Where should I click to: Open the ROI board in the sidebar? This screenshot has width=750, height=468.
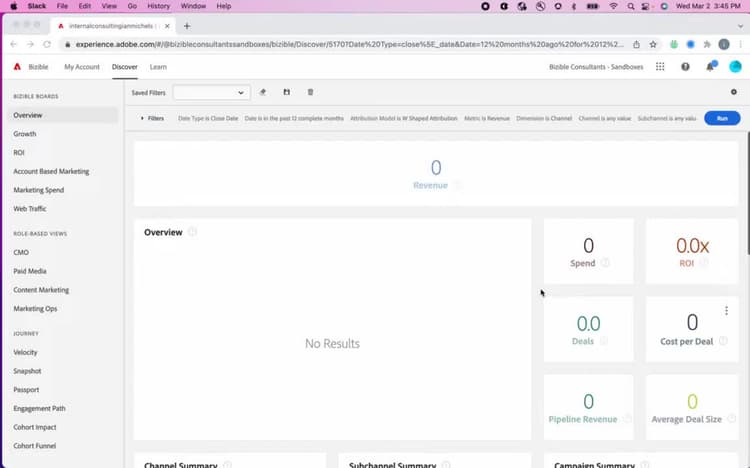[19, 153]
